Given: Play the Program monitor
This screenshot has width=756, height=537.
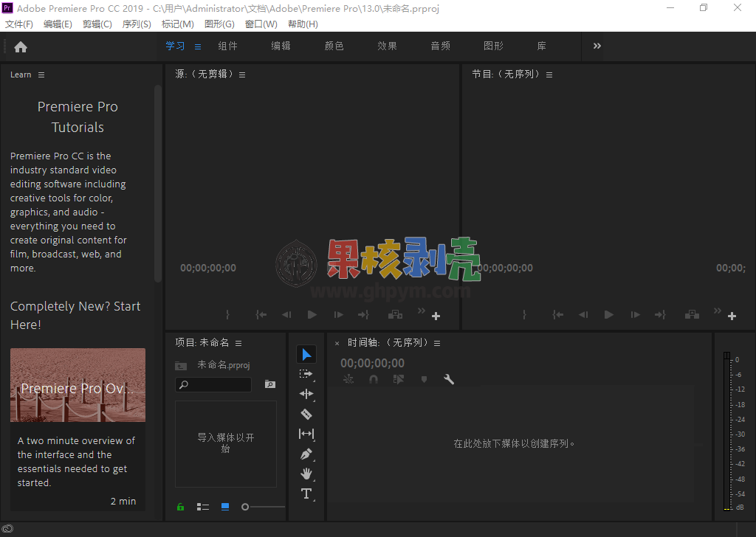Looking at the screenshot, I should [x=609, y=314].
